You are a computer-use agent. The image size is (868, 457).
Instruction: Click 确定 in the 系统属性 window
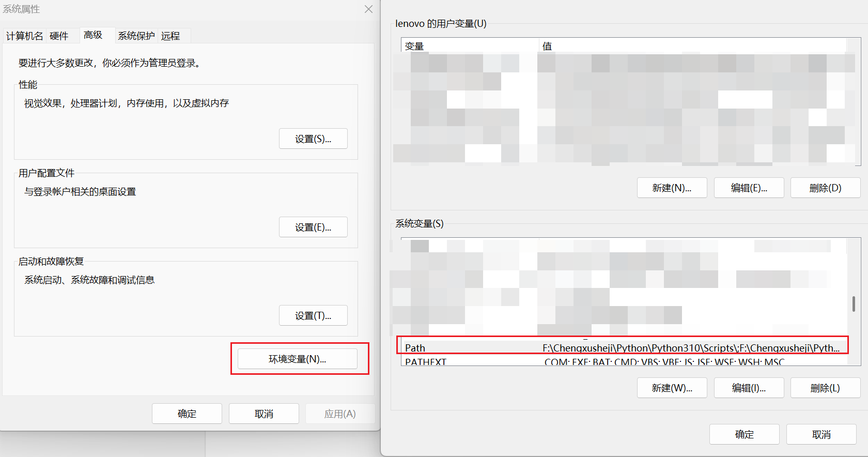[187, 414]
